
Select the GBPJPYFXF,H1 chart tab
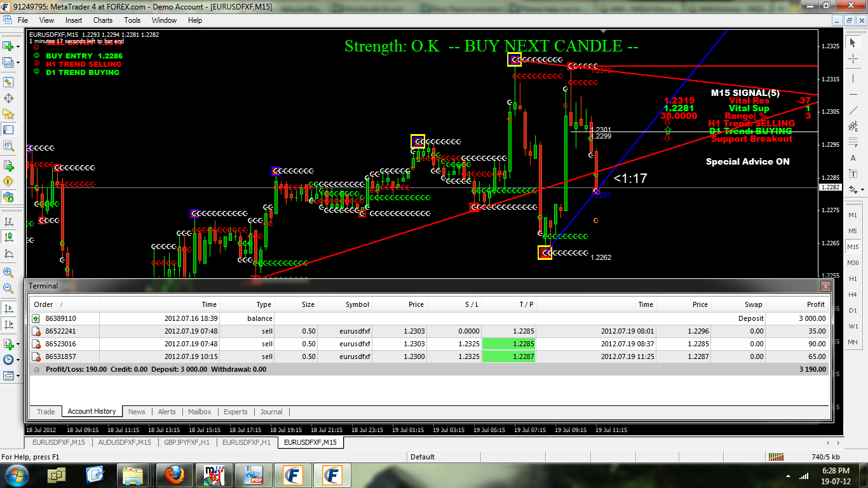pos(186,442)
